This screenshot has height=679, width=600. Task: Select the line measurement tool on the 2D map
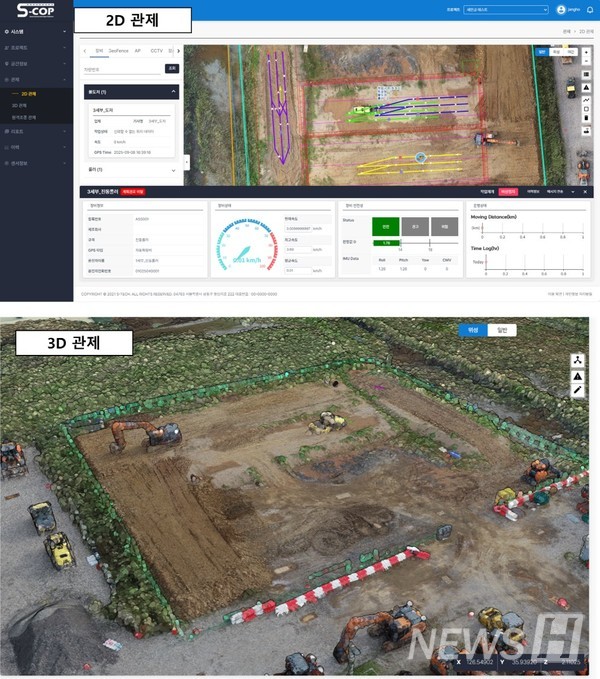[x=586, y=100]
